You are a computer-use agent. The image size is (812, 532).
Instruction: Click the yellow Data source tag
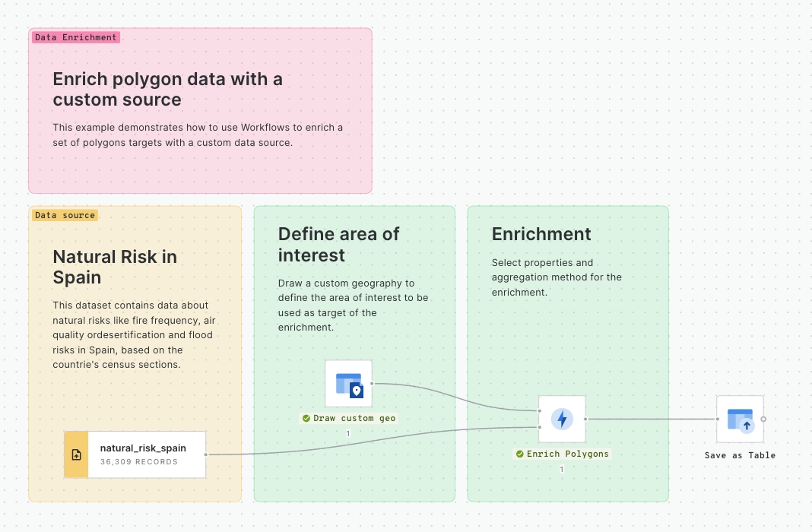(x=65, y=215)
